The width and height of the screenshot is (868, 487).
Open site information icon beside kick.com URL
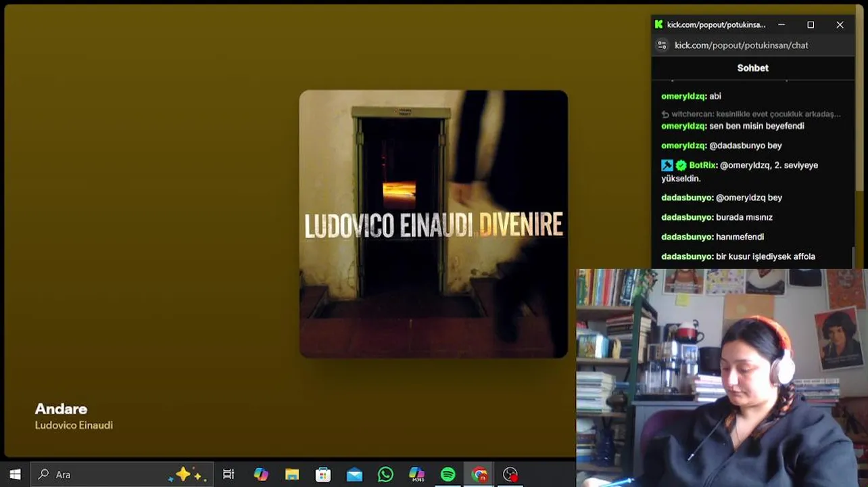point(662,45)
